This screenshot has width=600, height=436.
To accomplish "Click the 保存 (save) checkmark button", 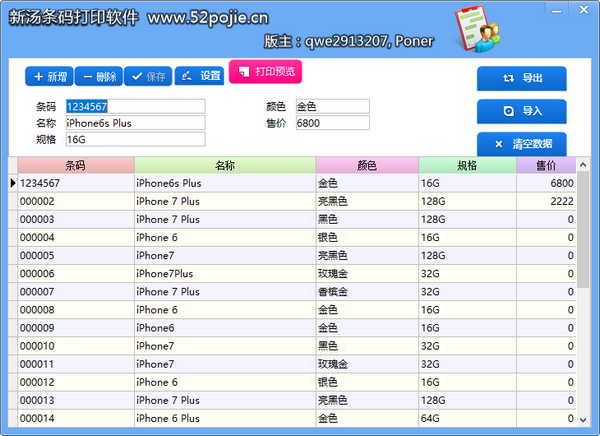I will click(147, 76).
